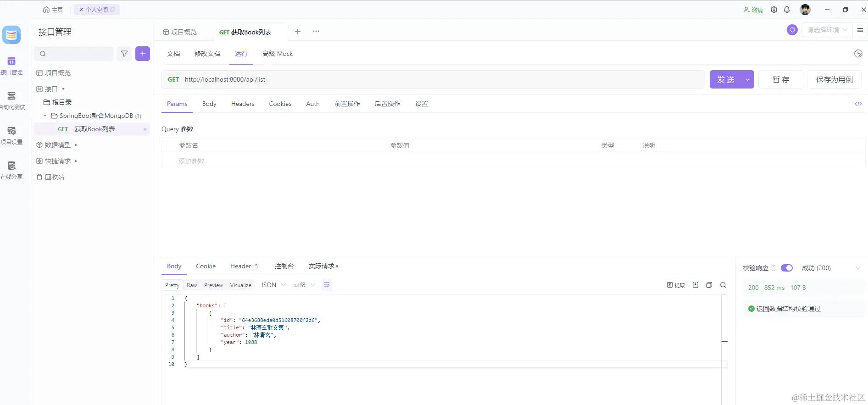Click the 添加参数 field

pos(191,161)
